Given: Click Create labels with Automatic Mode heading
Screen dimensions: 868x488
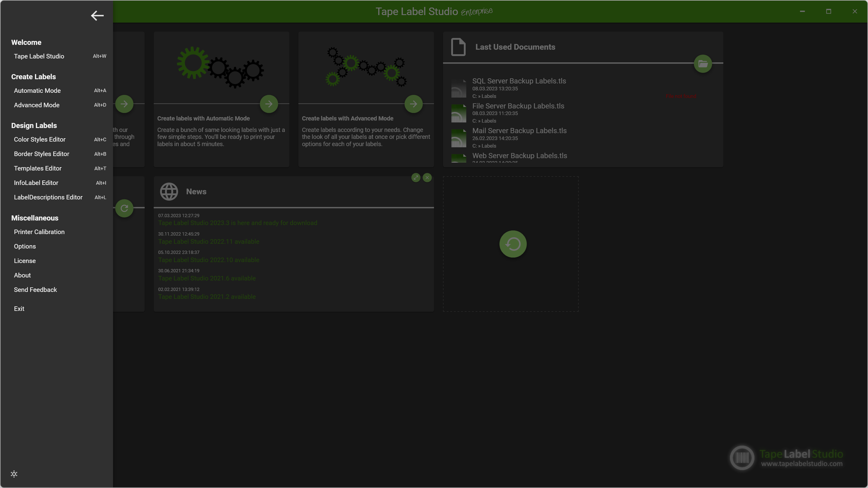Looking at the screenshot, I should point(203,119).
